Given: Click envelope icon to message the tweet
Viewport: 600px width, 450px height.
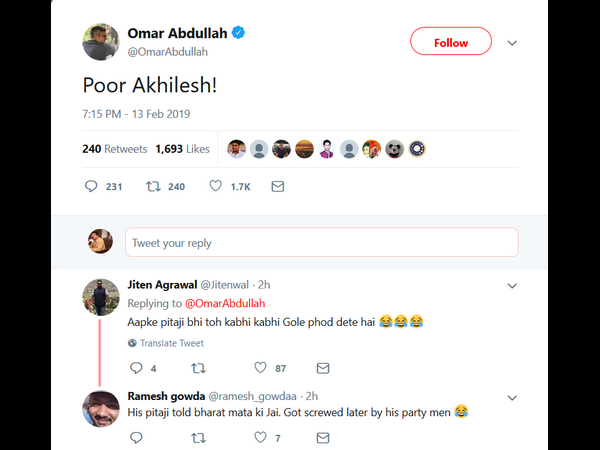Looking at the screenshot, I should point(278,186).
